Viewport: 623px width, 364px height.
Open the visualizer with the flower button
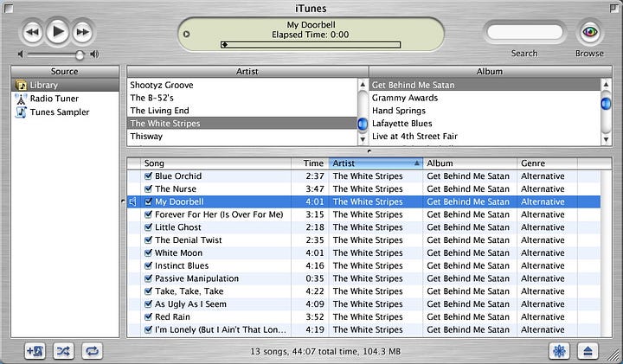pyautogui.click(x=559, y=351)
